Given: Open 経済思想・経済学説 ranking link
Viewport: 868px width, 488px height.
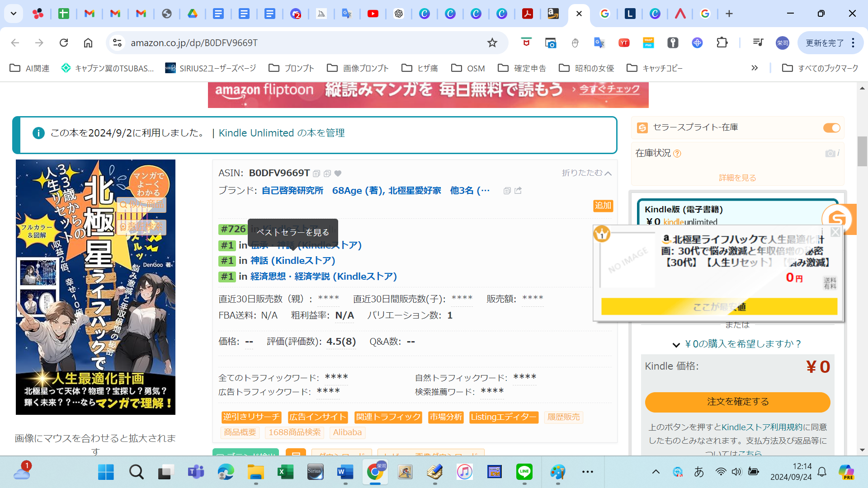Looking at the screenshot, I should tap(324, 277).
